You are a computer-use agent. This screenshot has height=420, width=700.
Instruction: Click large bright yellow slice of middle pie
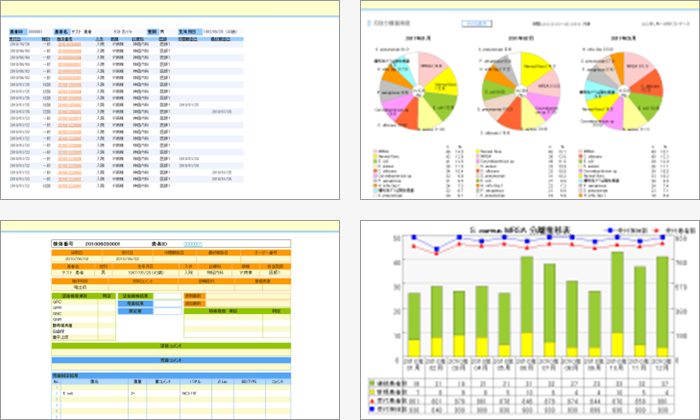[x=537, y=66]
